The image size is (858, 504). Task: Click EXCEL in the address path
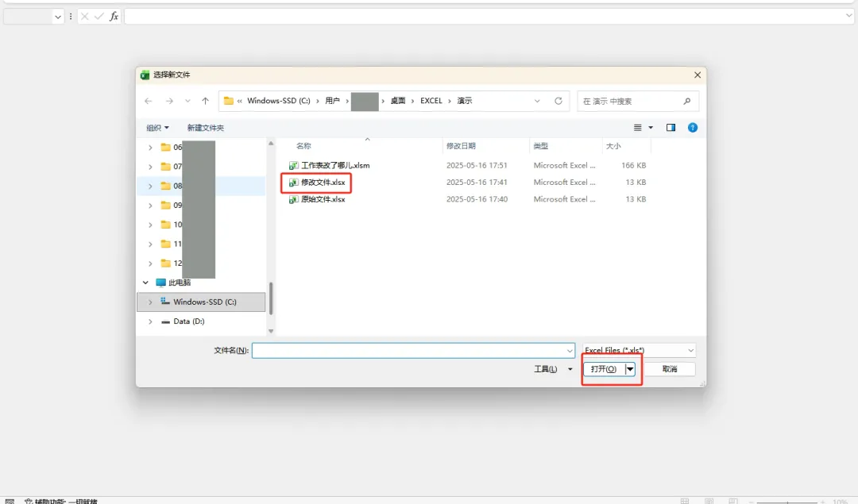(x=431, y=101)
